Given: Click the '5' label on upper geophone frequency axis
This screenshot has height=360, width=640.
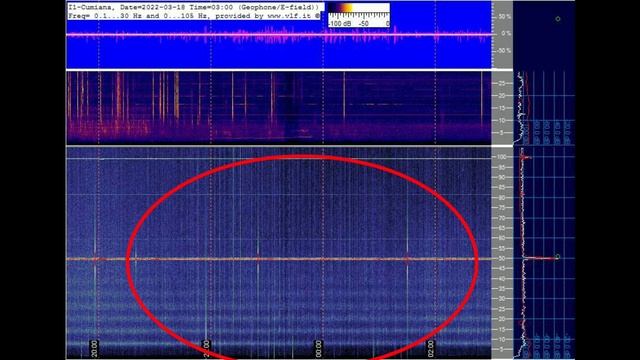Looking at the screenshot, I should point(503,133).
